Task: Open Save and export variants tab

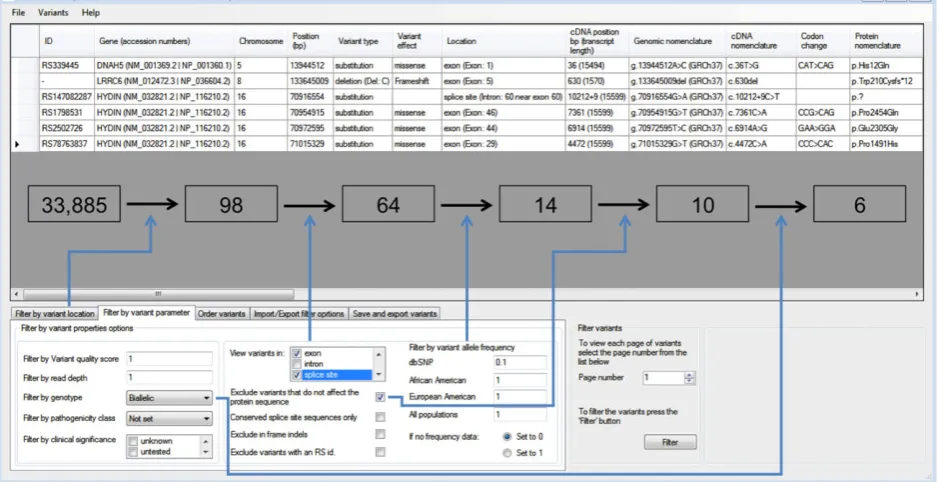Action: [x=395, y=314]
